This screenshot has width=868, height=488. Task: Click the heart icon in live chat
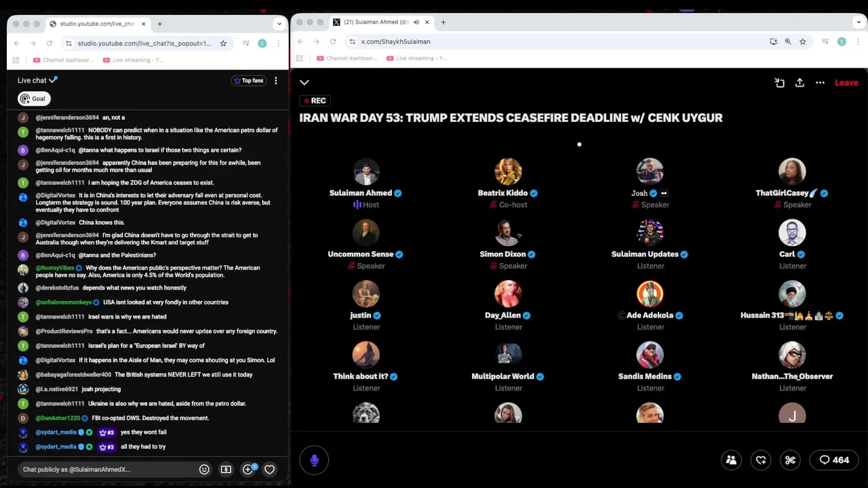coord(269,469)
